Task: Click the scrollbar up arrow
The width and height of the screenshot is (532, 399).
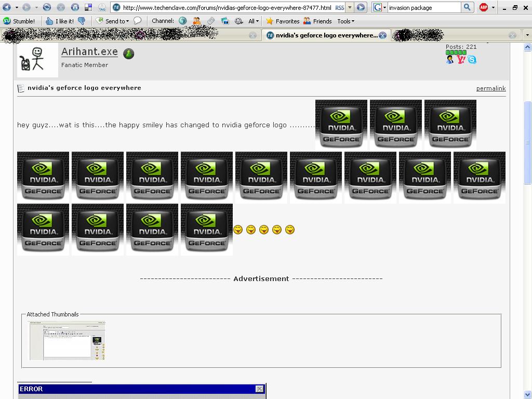Action: (527, 47)
